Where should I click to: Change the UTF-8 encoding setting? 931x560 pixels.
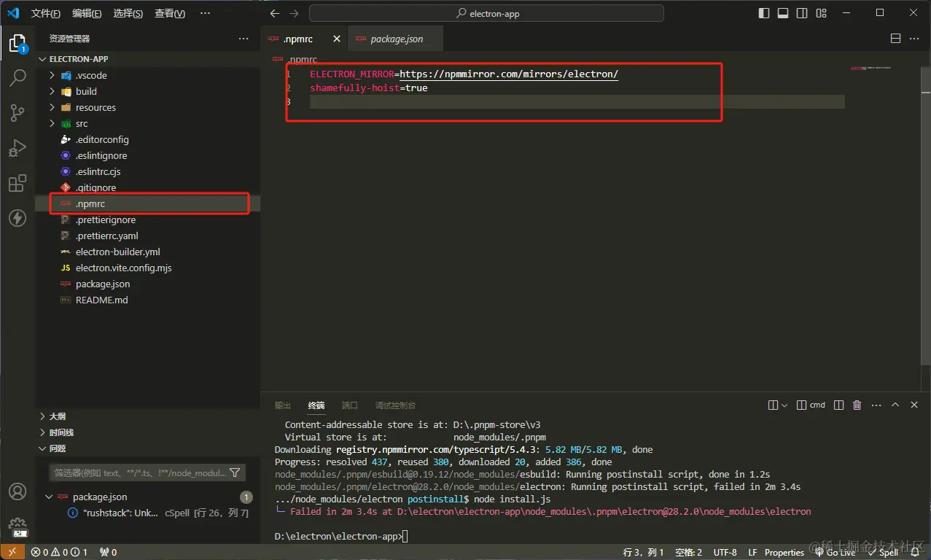(725, 552)
